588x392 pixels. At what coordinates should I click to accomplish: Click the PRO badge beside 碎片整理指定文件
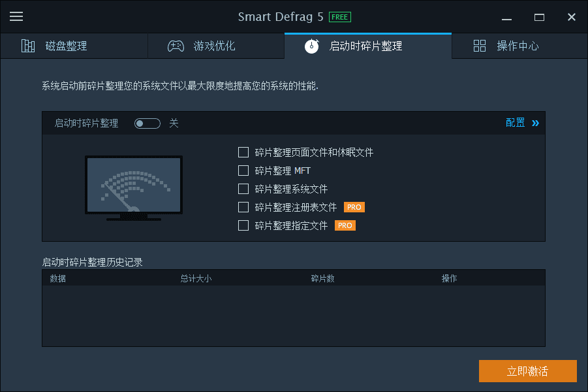pyautogui.click(x=345, y=225)
